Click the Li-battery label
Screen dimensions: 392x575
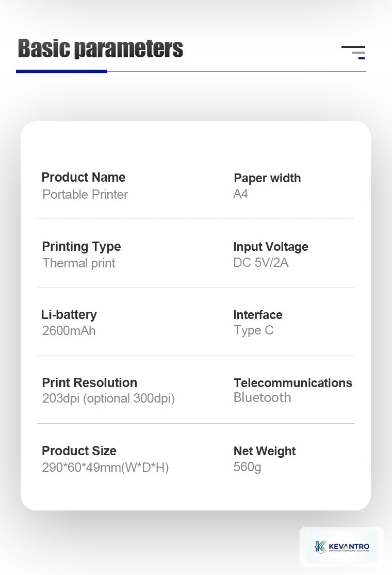click(69, 315)
